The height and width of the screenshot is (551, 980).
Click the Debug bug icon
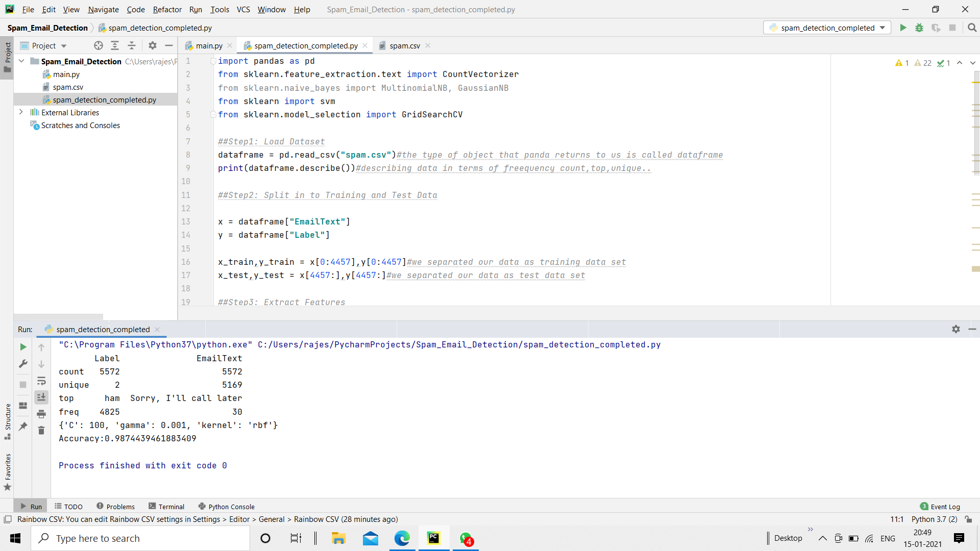coord(919,28)
